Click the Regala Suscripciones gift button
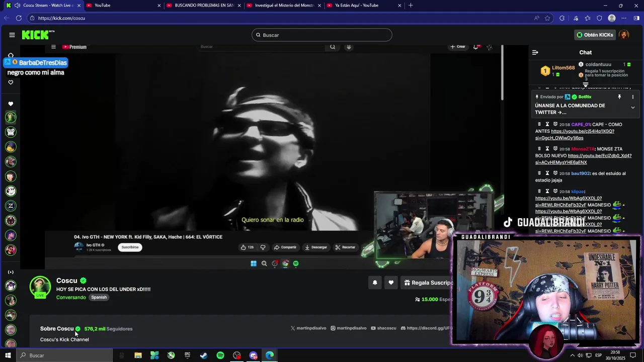Image resolution: width=644 pixels, height=362 pixels. tap(428, 283)
